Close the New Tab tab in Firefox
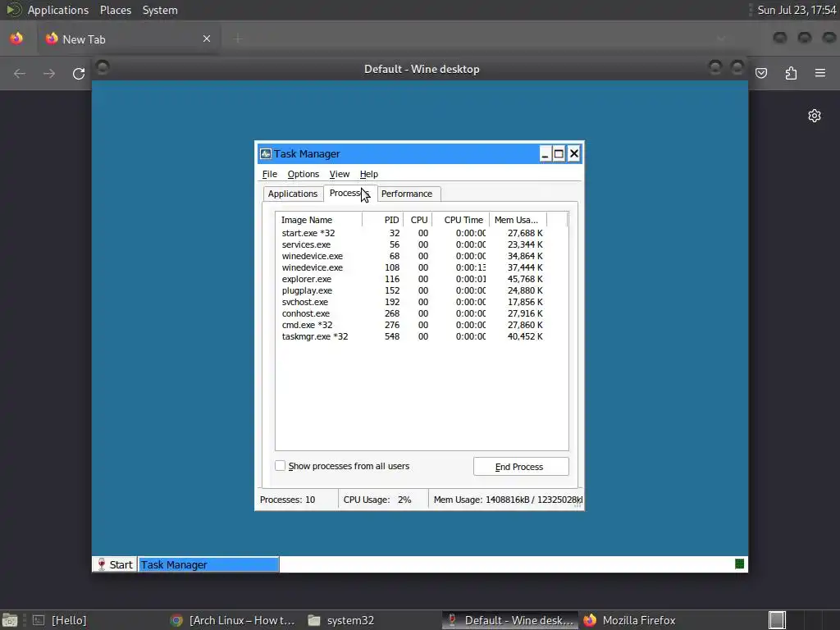The image size is (840, 630). [x=207, y=39]
